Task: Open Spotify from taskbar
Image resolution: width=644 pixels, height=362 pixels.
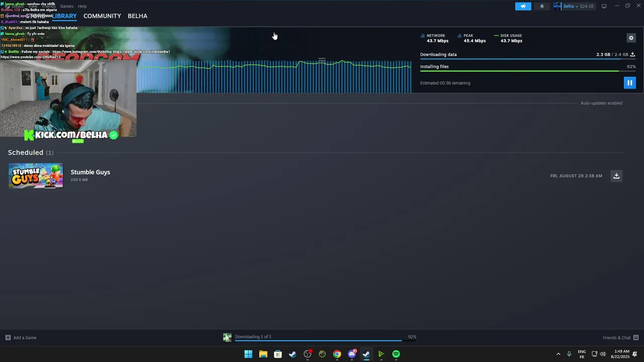Action: (x=396, y=354)
